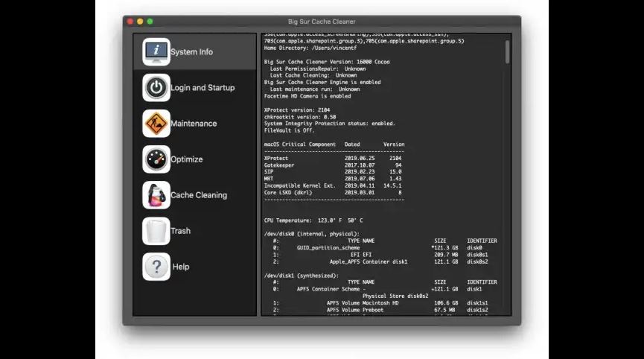Click '/dev/disk1 (synthesized):' heading
This screenshot has height=359, width=644.
(x=302, y=276)
